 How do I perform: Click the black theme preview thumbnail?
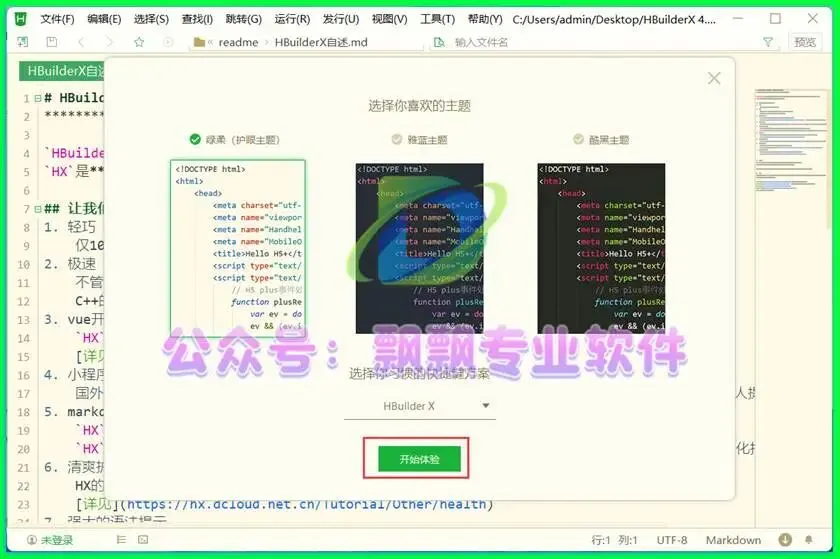pos(601,248)
